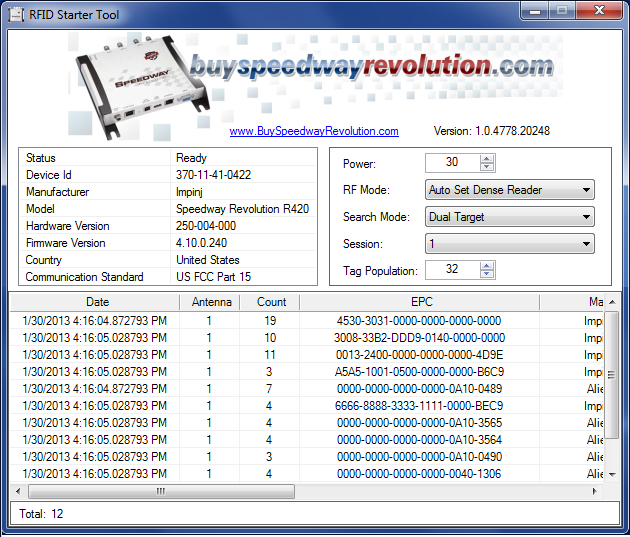Select row with EPC 0013-2400-0000-0000-0000-4D9E
Screen dimensions: 630x537
[307, 355]
